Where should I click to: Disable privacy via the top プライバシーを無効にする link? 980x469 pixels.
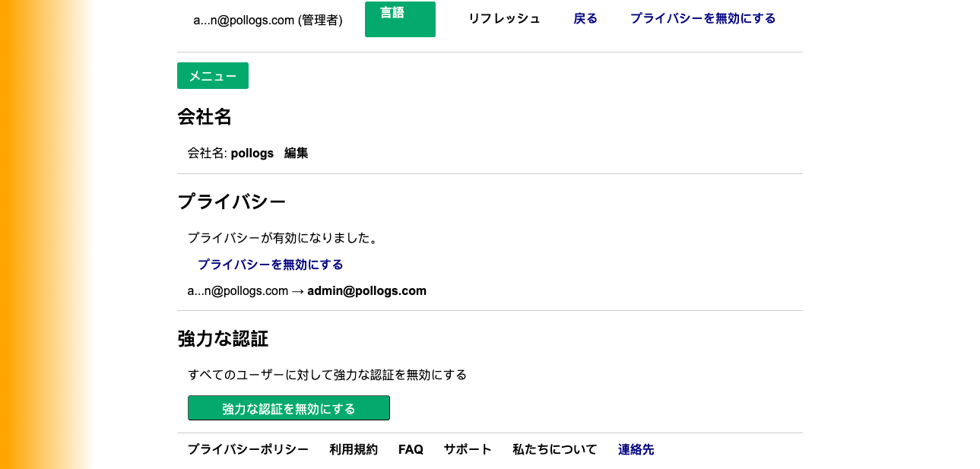[702, 18]
